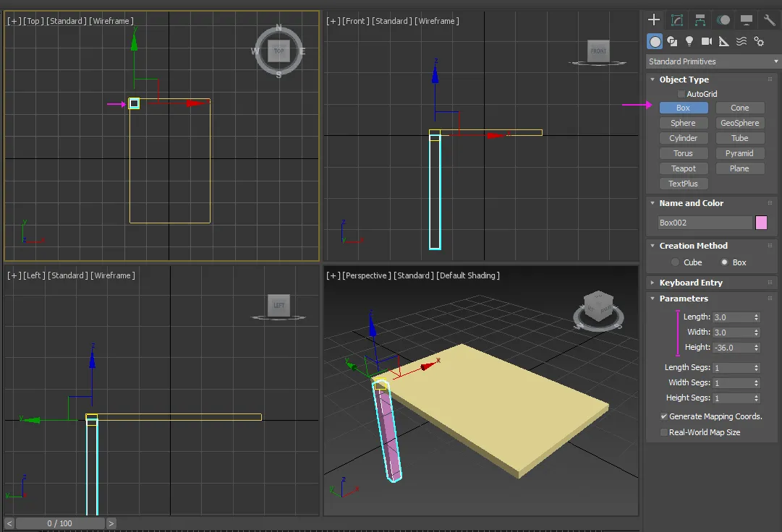The image size is (782, 532).
Task: Select the Space Warps category icon
Action: pos(741,42)
